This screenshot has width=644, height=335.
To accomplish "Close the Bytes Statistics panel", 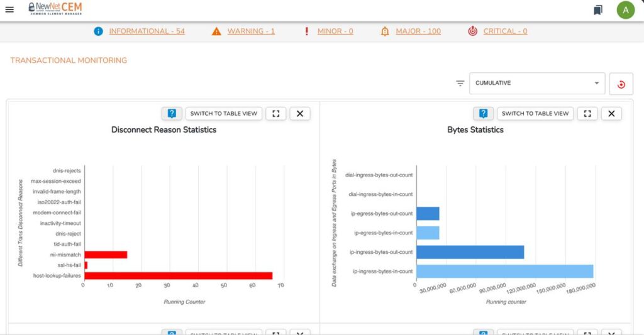I will coord(611,114).
